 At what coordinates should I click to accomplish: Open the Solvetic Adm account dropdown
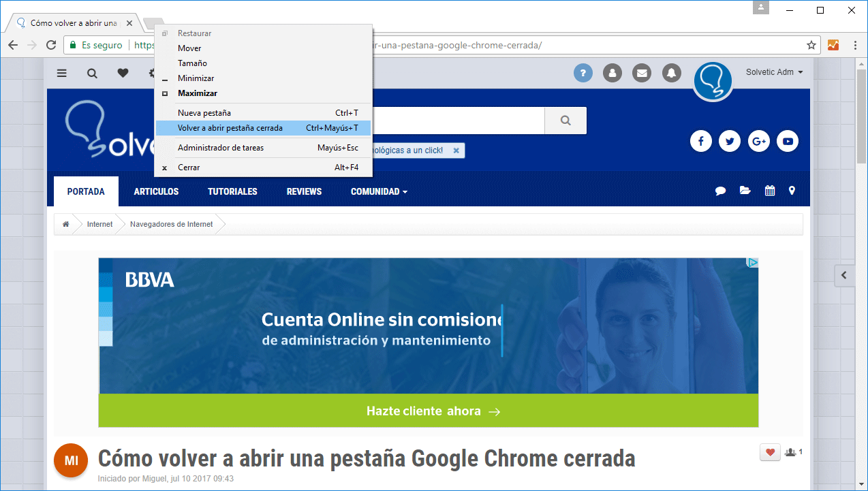point(774,72)
